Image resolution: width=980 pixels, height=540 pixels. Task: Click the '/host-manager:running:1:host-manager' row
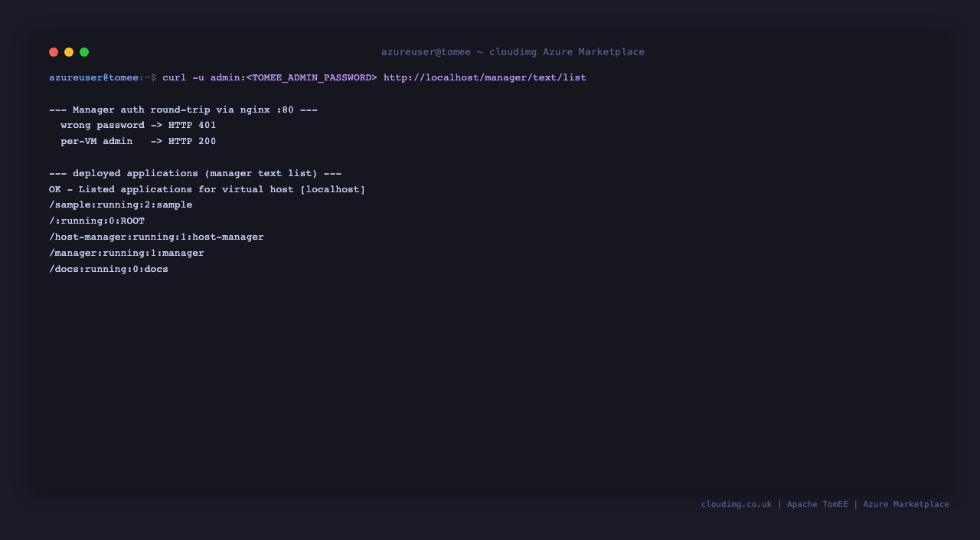click(156, 237)
